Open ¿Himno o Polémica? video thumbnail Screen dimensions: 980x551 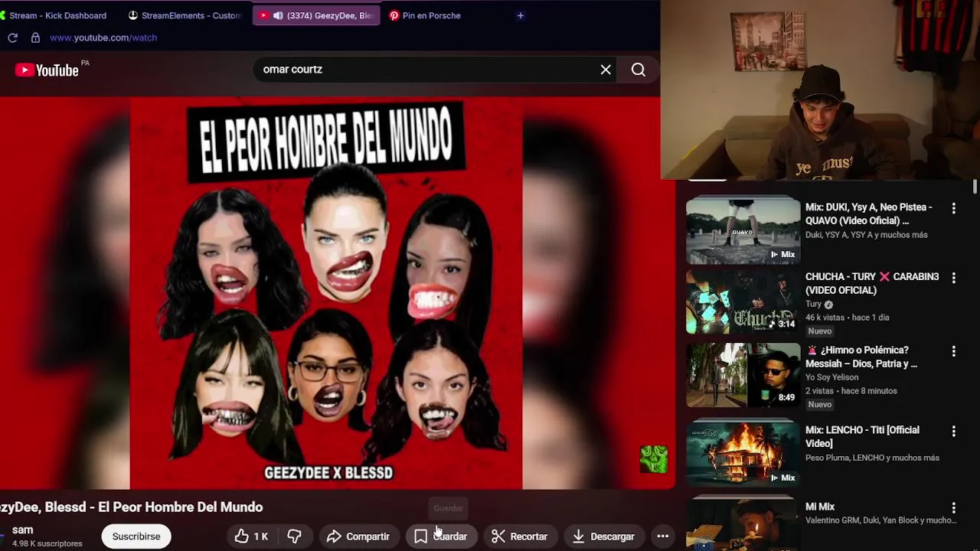[x=743, y=375]
